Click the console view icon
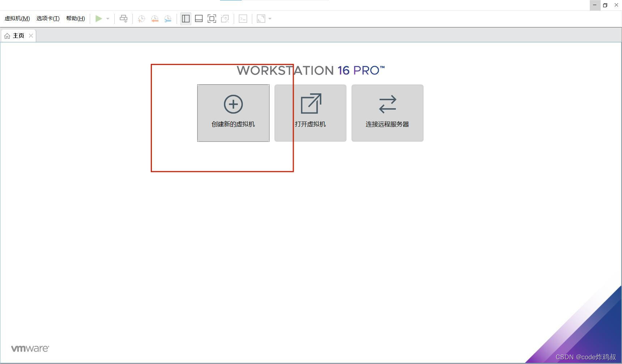This screenshot has width=622, height=364. (x=243, y=18)
